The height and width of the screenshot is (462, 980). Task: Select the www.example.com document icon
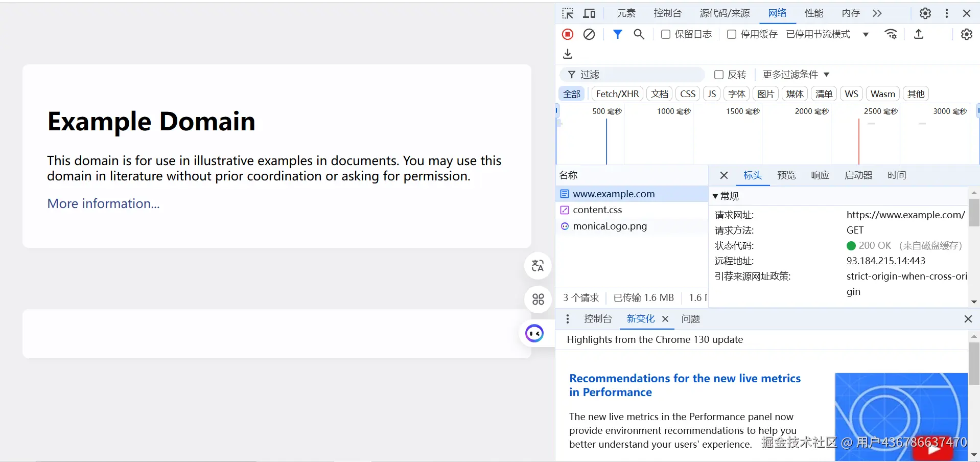(565, 194)
